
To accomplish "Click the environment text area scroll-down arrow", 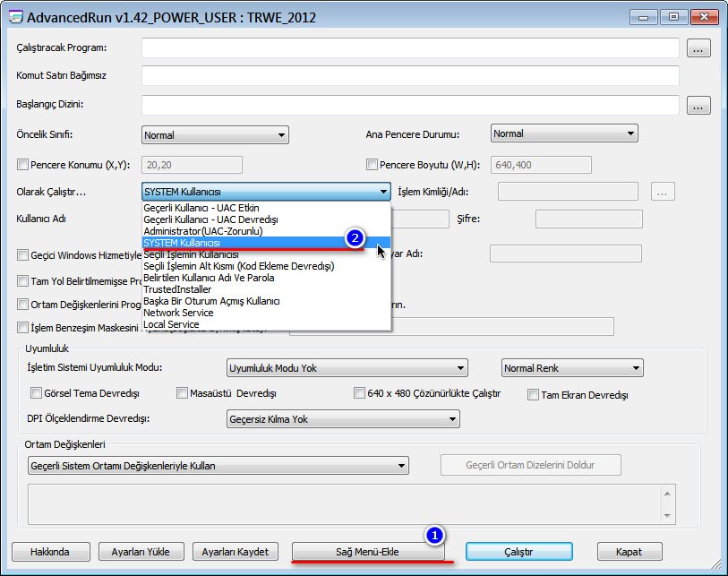I will [667, 515].
